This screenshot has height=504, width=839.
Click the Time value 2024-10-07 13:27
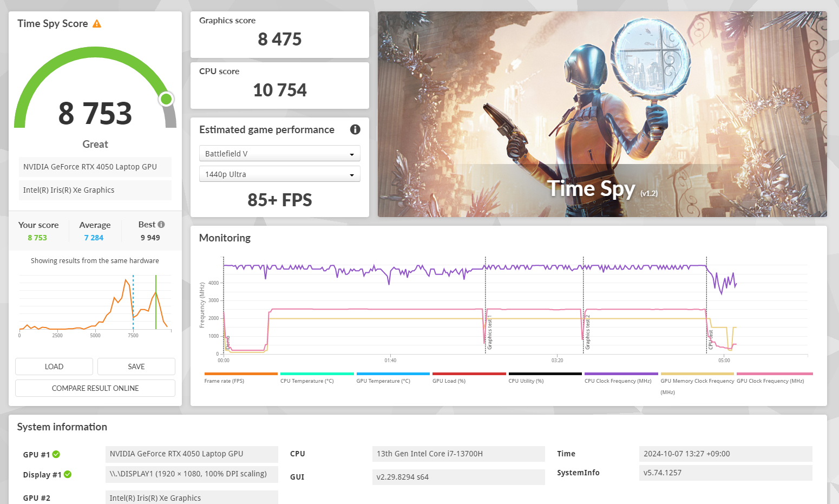726,454
